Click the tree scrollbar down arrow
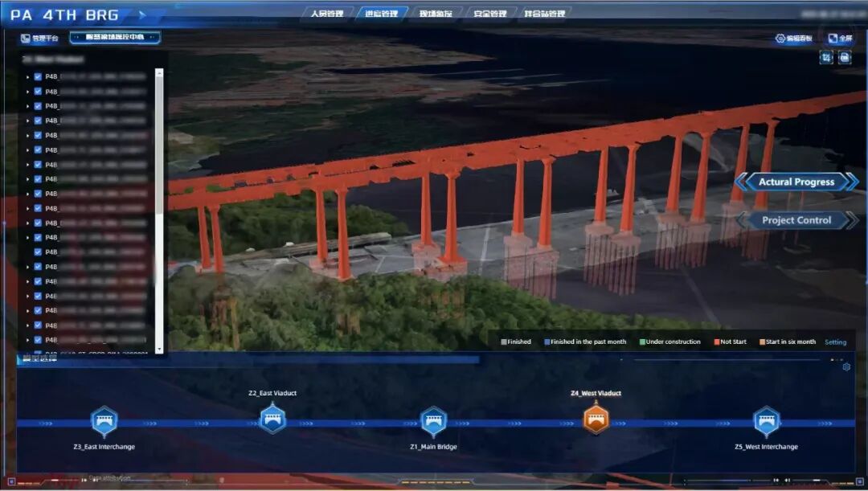The image size is (868, 491). point(159,350)
